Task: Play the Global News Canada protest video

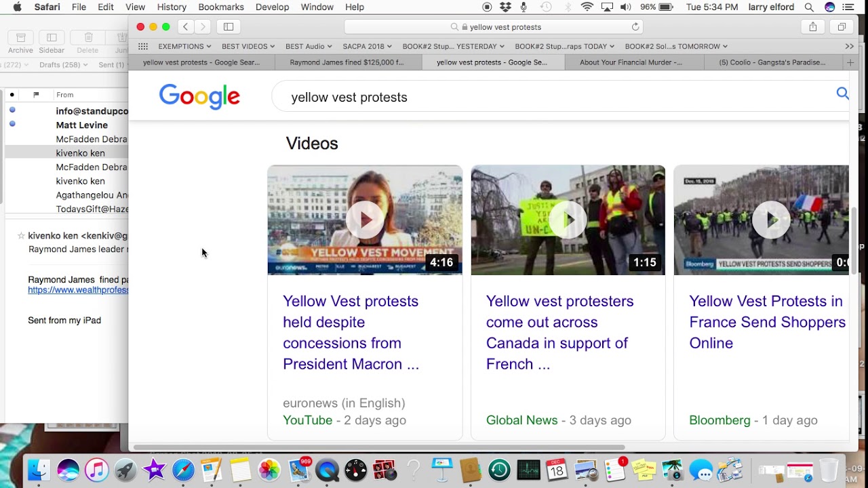Action: [568, 220]
